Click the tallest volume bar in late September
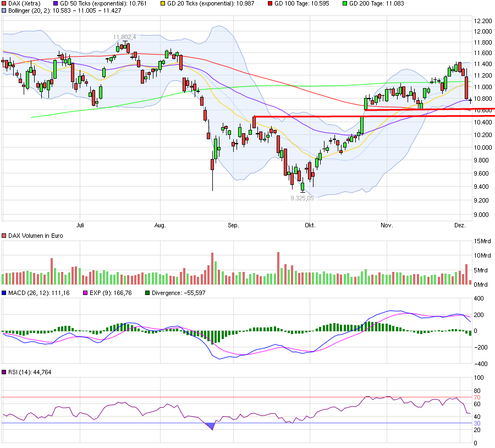This screenshot has height=448, width=495. coord(278,268)
